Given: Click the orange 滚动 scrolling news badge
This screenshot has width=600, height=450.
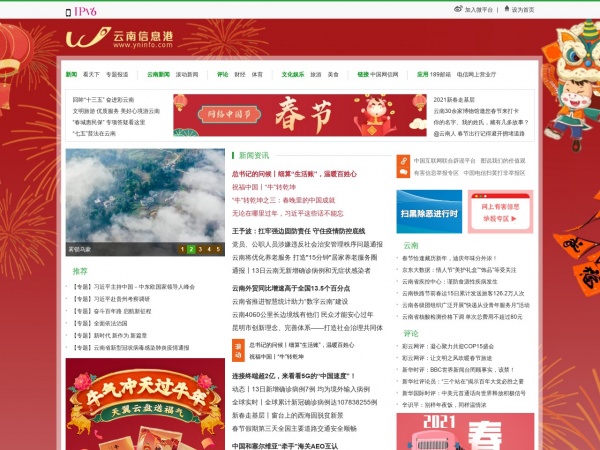Looking at the screenshot, I should pyautogui.click(x=238, y=351).
